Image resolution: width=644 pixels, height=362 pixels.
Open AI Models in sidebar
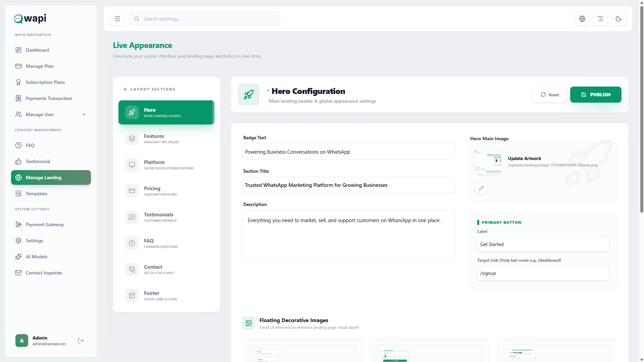pyautogui.click(x=37, y=257)
